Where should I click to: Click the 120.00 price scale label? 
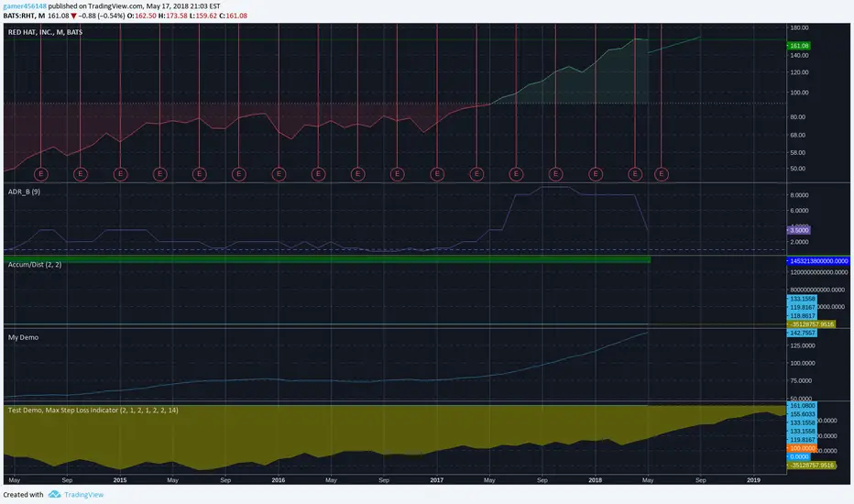point(800,72)
